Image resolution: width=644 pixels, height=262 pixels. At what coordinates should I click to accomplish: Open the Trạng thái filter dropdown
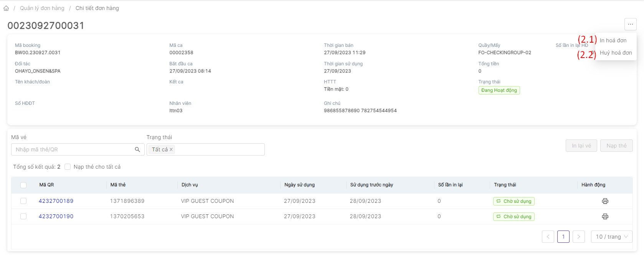pyautogui.click(x=219, y=149)
